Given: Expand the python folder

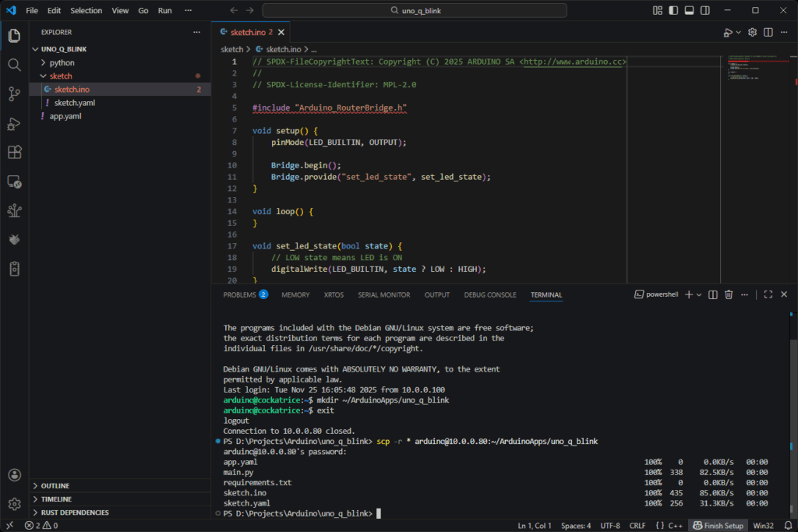Looking at the screenshot, I should [x=62, y=62].
